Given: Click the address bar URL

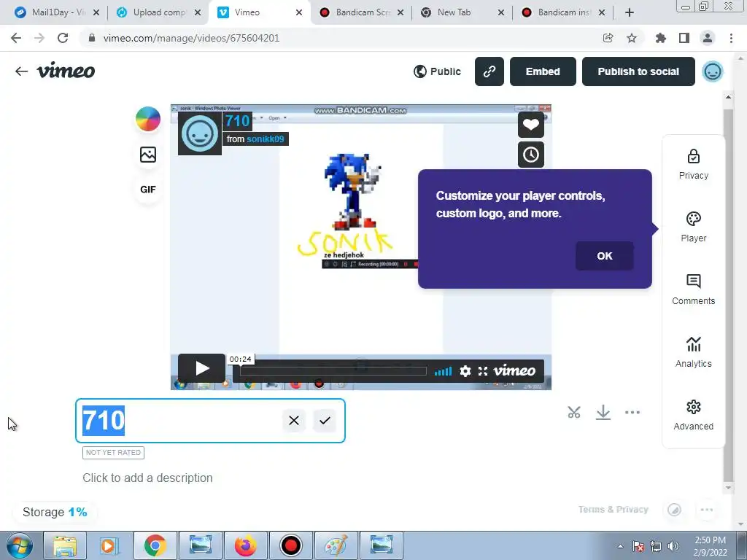Looking at the screenshot, I should tap(191, 38).
